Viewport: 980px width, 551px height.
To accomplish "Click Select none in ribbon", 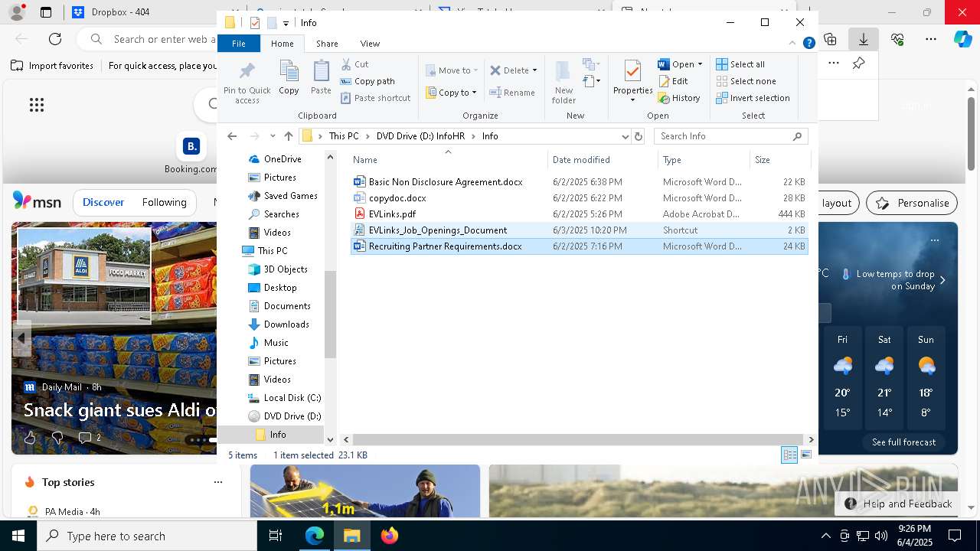I will click(746, 81).
